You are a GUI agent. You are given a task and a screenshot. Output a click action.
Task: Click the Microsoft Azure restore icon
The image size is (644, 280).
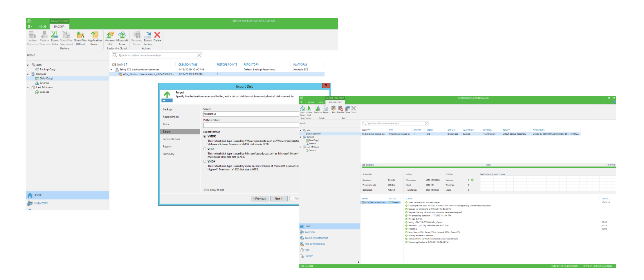[122, 37]
